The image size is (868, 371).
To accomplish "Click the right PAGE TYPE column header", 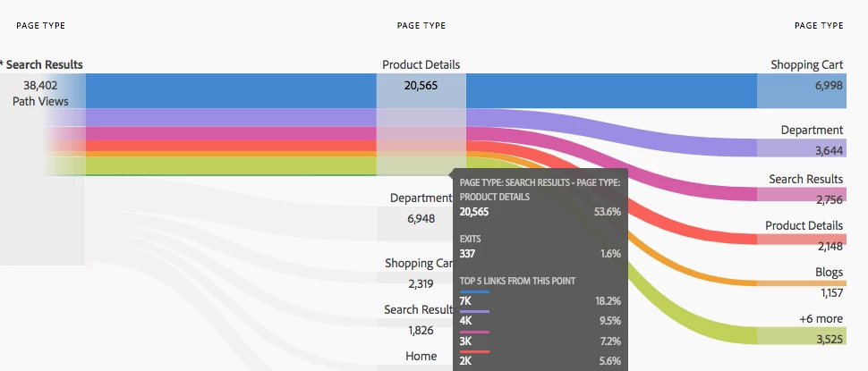I will 819,25.
